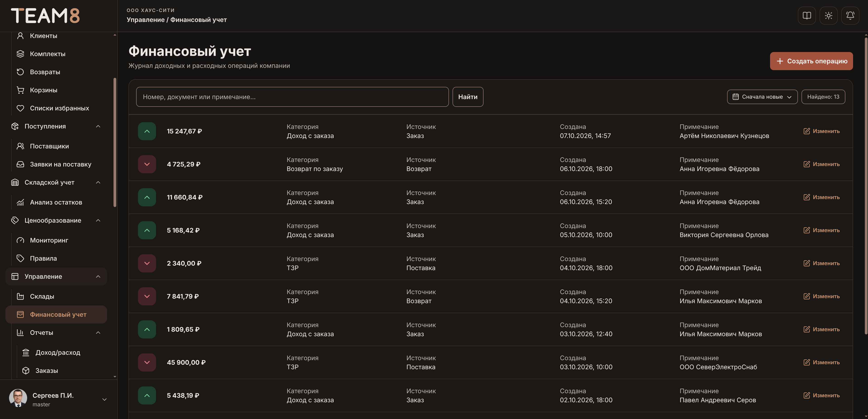Open Мониторинг page
Image resolution: width=868 pixels, height=419 pixels.
click(56, 240)
